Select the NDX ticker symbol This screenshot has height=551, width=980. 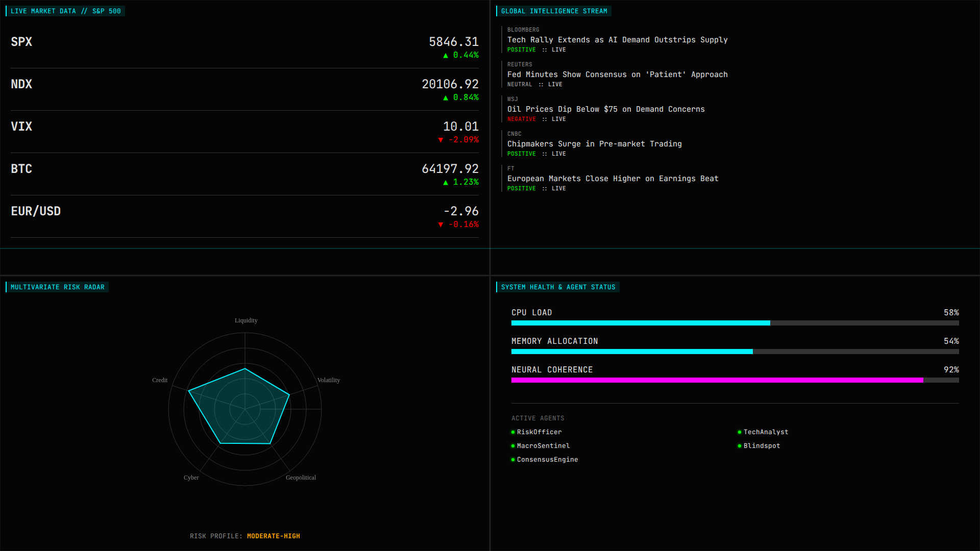21,84
